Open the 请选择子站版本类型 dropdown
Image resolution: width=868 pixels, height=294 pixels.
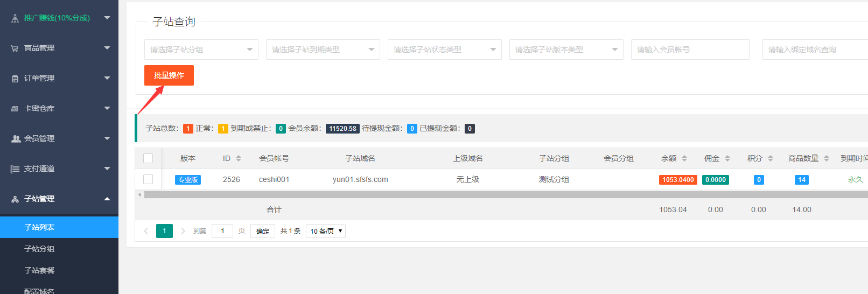pos(566,50)
